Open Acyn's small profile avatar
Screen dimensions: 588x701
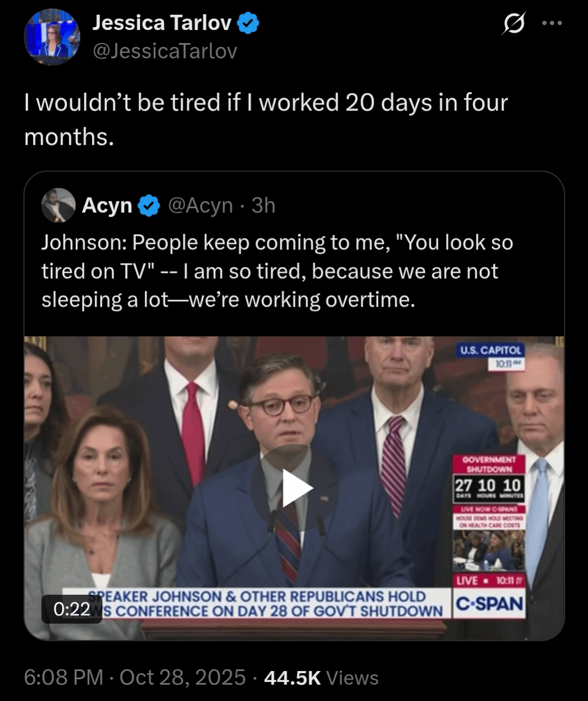tap(58, 205)
